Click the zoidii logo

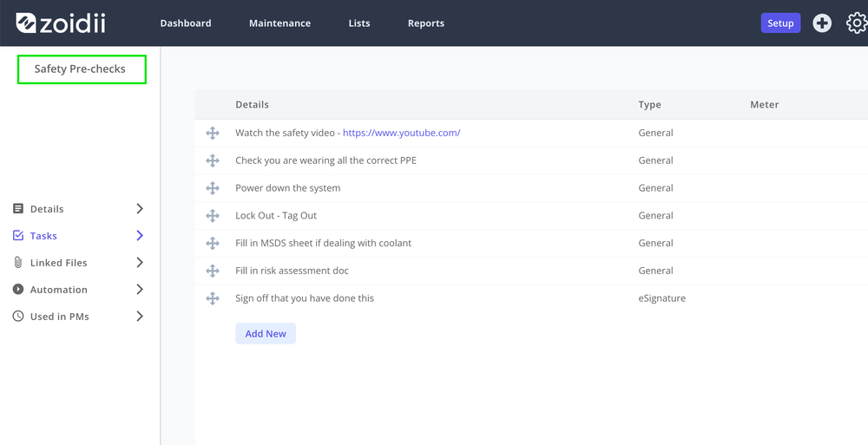tap(61, 23)
